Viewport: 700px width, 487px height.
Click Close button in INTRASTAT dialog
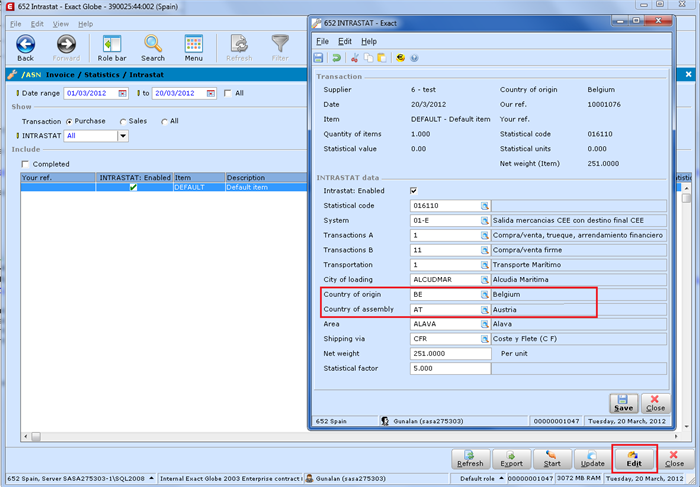(x=655, y=403)
